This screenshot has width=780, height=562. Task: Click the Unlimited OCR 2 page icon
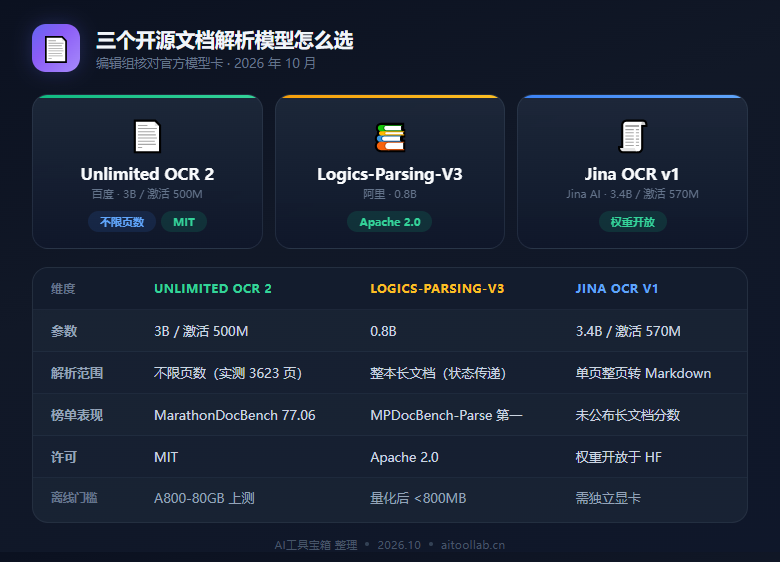click(x=147, y=136)
